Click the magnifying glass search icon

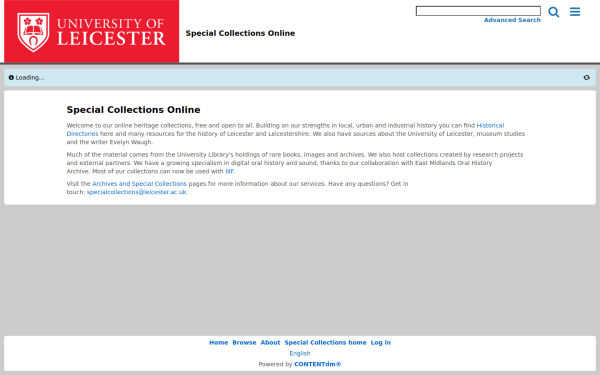click(553, 12)
